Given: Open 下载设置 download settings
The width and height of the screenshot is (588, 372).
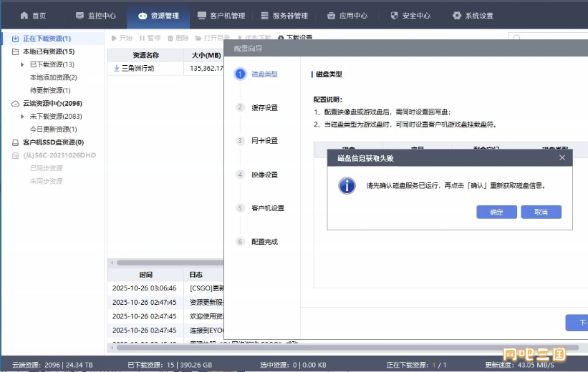Looking at the screenshot, I should (295, 37).
